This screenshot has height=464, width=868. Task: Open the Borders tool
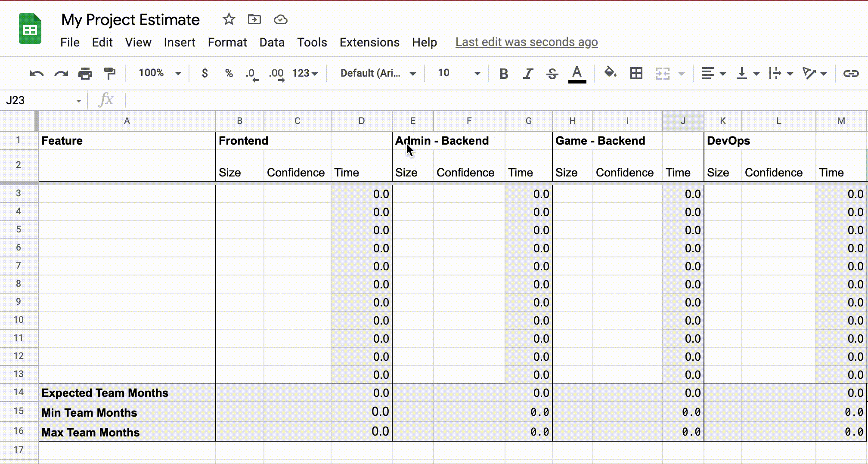point(636,73)
